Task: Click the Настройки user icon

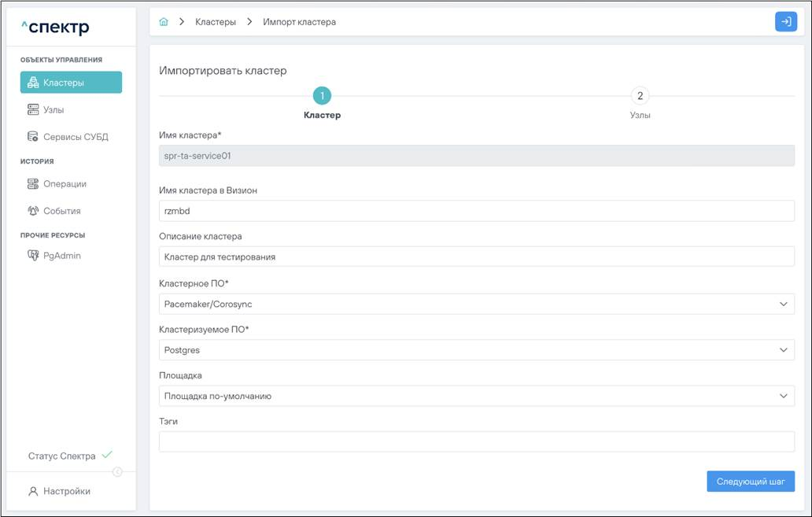Action: click(x=33, y=491)
